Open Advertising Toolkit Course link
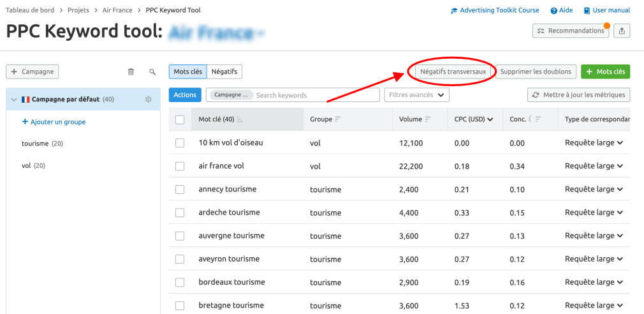The width and height of the screenshot is (644, 314). click(x=495, y=10)
